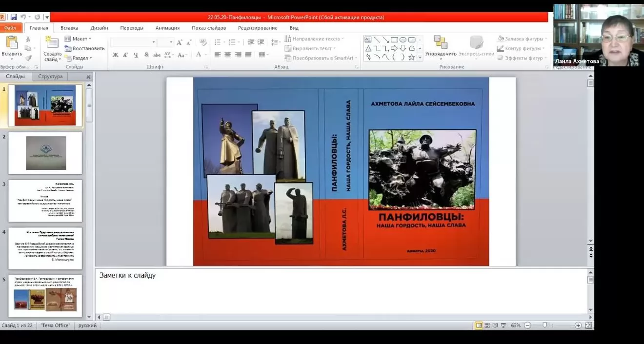Toggle underline (Ч) formatting
Viewport: 644px width, 344px height.
pyautogui.click(x=136, y=55)
